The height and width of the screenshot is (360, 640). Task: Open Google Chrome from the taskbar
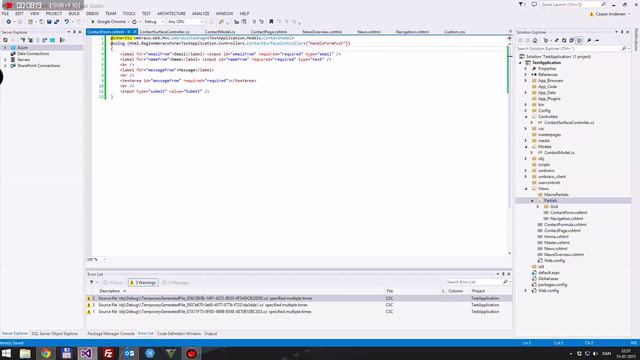point(46,353)
